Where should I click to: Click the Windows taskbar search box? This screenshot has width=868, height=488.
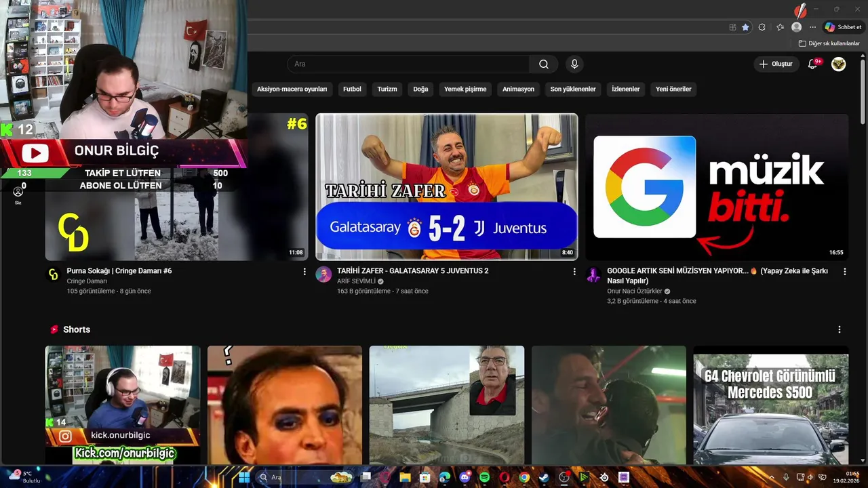click(x=304, y=477)
